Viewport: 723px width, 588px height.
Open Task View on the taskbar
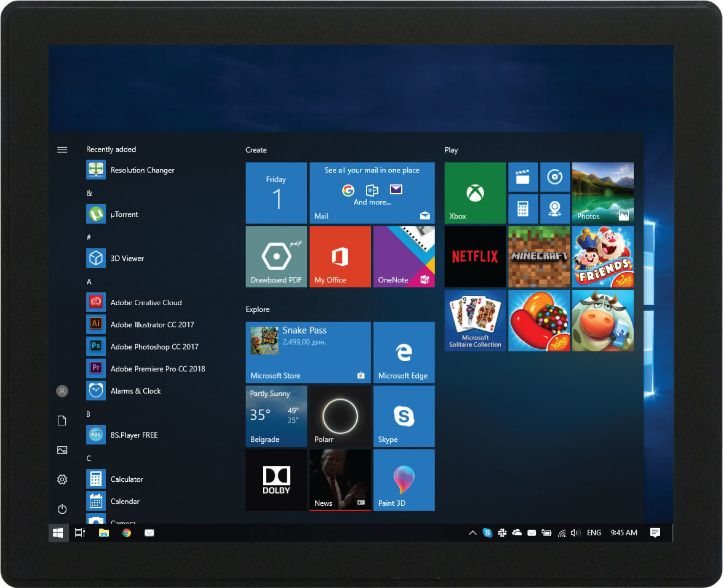click(80, 533)
